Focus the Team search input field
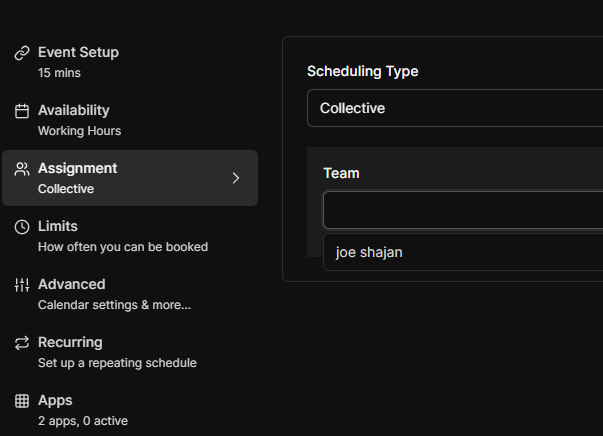 (460, 211)
